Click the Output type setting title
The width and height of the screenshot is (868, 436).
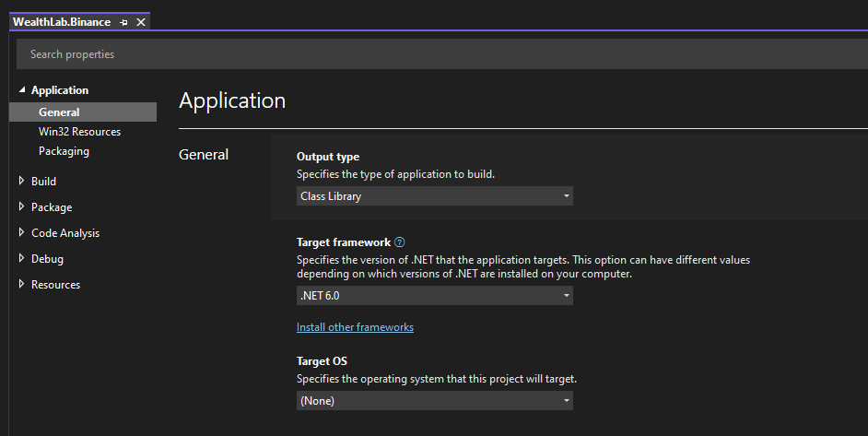(328, 157)
